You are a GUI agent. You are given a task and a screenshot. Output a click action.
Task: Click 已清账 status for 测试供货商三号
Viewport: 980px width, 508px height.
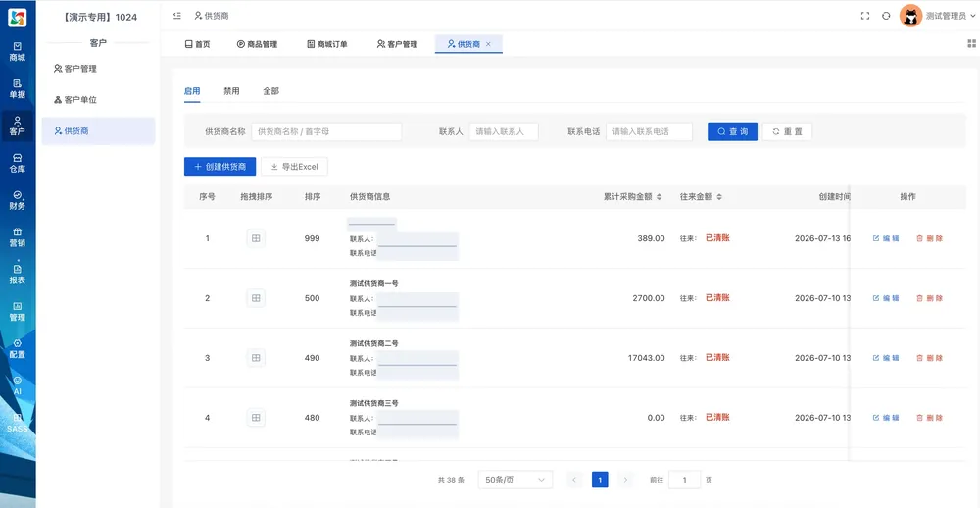[717, 418]
